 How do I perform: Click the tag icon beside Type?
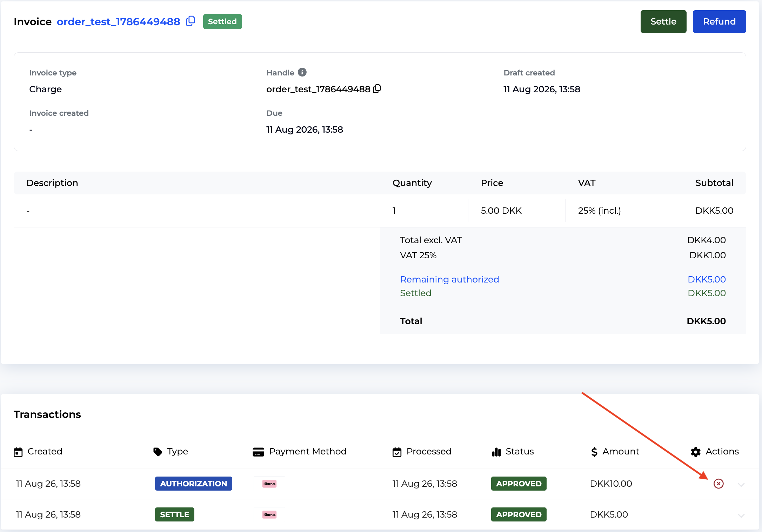tap(158, 452)
